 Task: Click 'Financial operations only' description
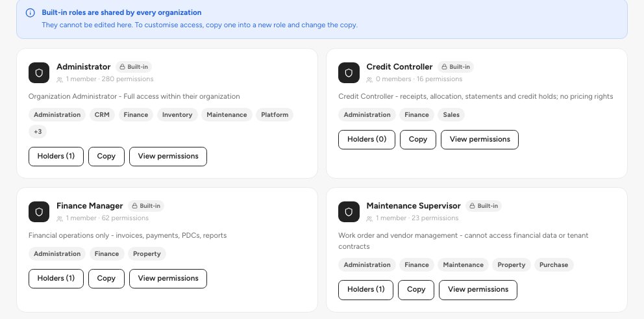(x=127, y=235)
